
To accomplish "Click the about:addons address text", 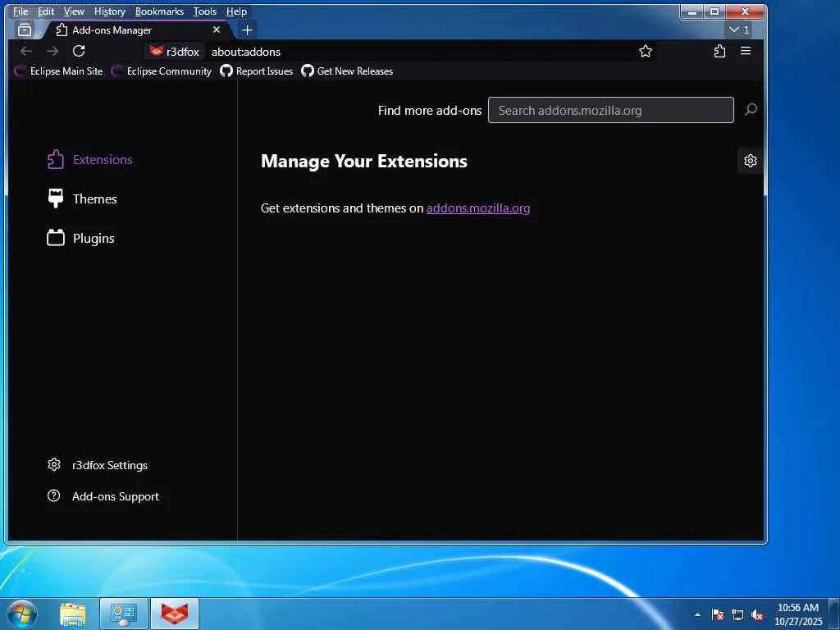I will tap(246, 52).
